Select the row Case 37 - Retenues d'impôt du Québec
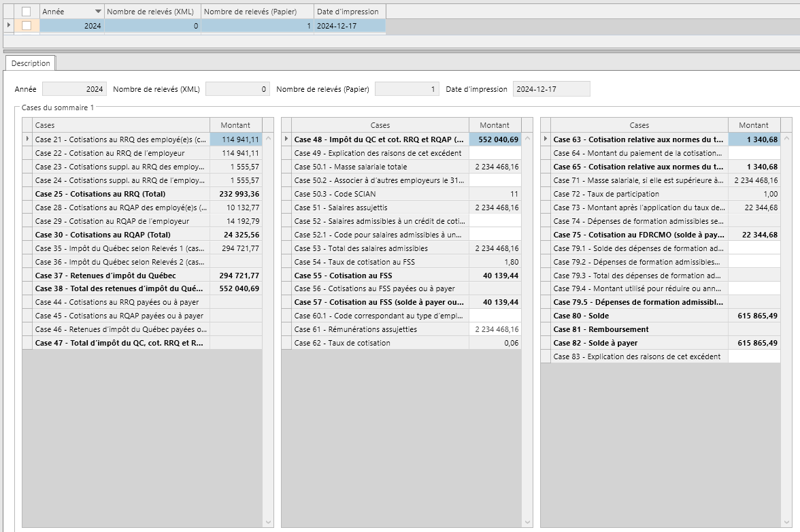The image size is (800, 532). (x=142, y=276)
